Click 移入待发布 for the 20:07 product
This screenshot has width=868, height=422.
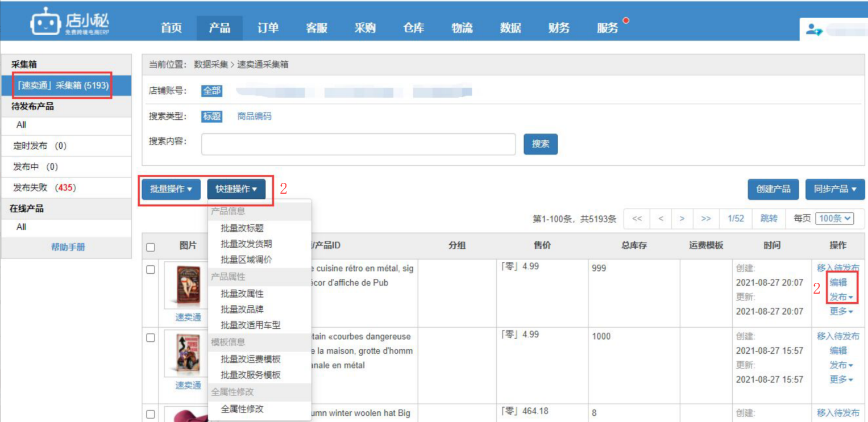(x=838, y=268)
